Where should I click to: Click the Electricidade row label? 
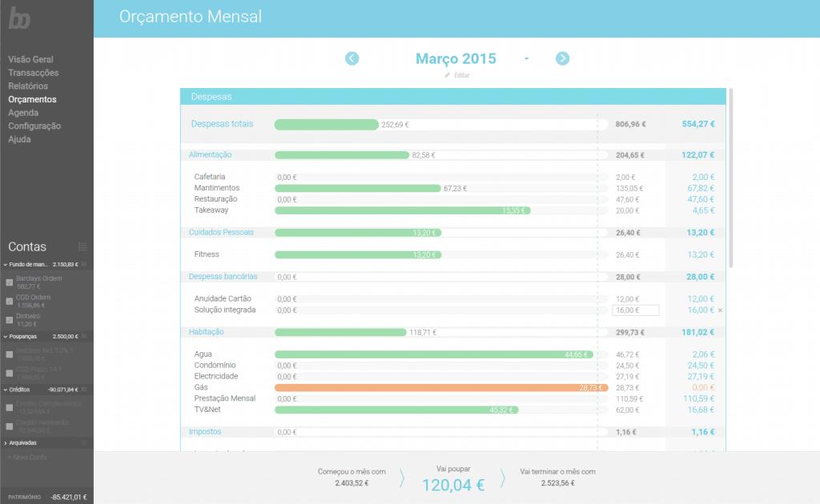(216, 377)
